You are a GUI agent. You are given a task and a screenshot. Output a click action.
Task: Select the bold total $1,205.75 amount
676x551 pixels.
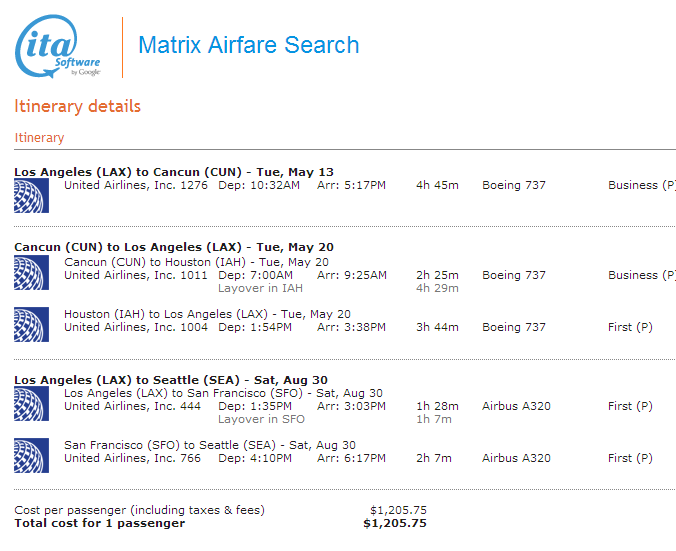coord(395,523)
